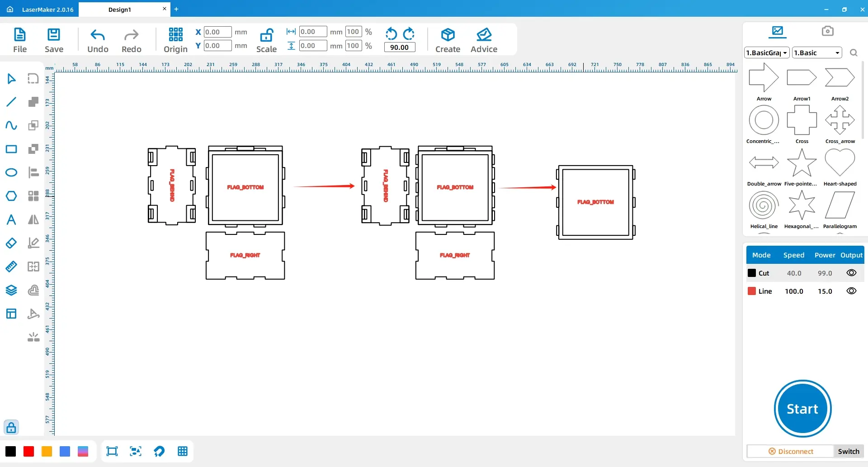This screenshot has width=868, height=467.
Task: Open the File menu
Action: [20, 40]
